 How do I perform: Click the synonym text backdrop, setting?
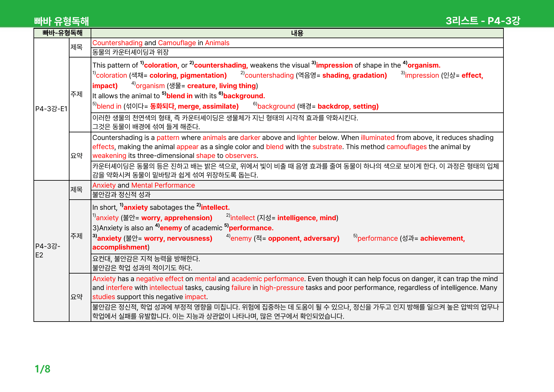point(348,106)
